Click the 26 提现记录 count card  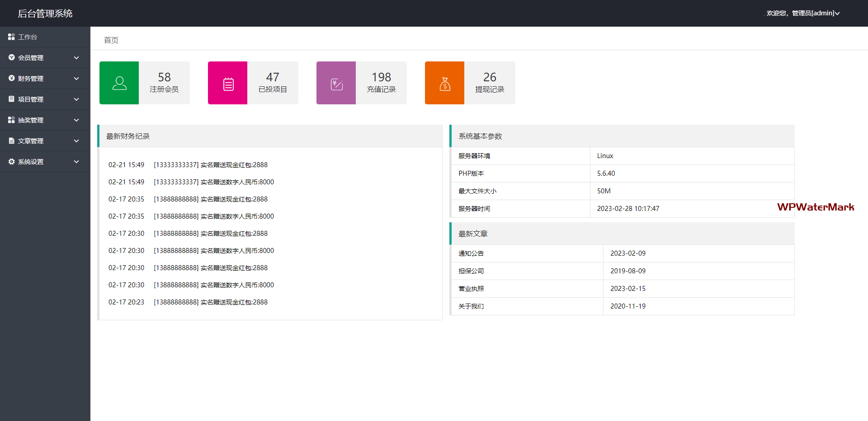(490, 83)
